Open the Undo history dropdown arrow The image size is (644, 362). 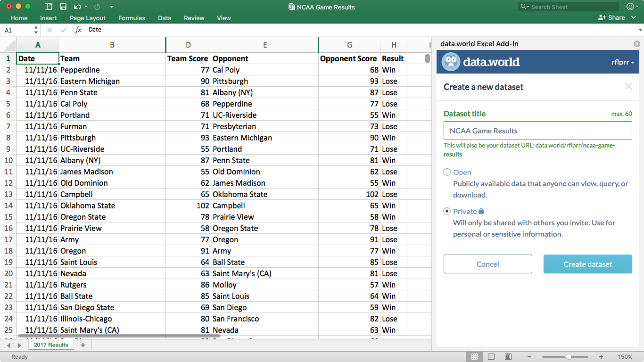[86, 7]
